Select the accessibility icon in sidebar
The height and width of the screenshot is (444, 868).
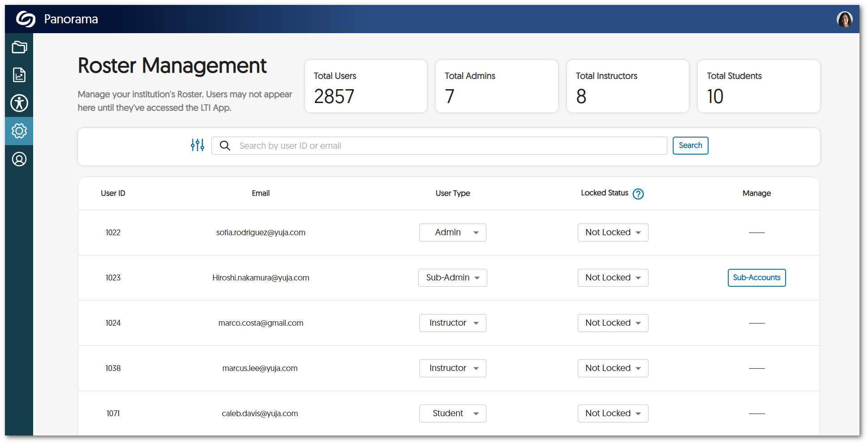pos(19,103)
